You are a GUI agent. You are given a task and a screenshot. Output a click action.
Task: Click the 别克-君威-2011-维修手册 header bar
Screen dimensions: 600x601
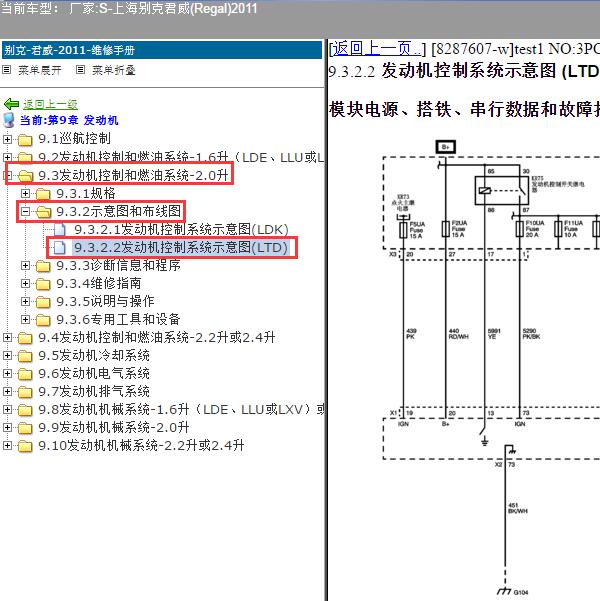click(162, 50)
